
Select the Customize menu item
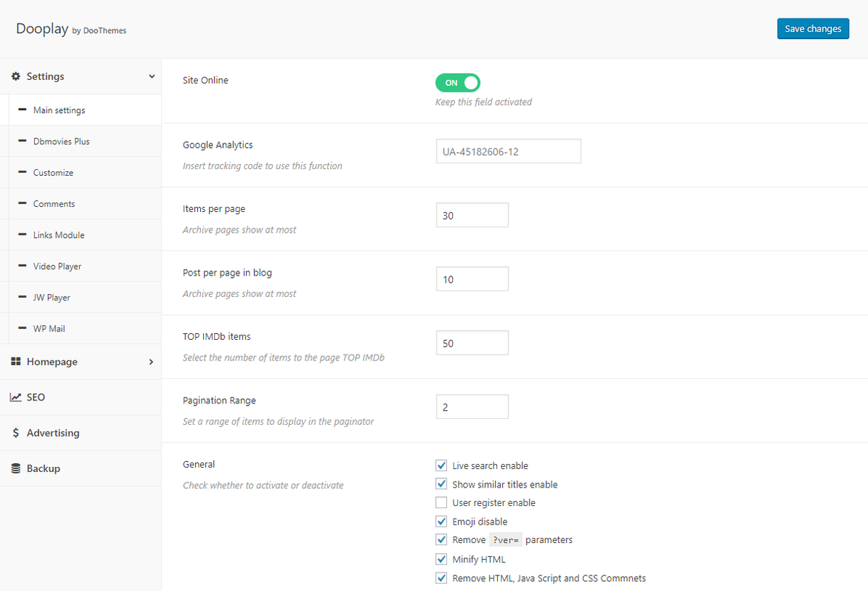click(x=53, y=173)
